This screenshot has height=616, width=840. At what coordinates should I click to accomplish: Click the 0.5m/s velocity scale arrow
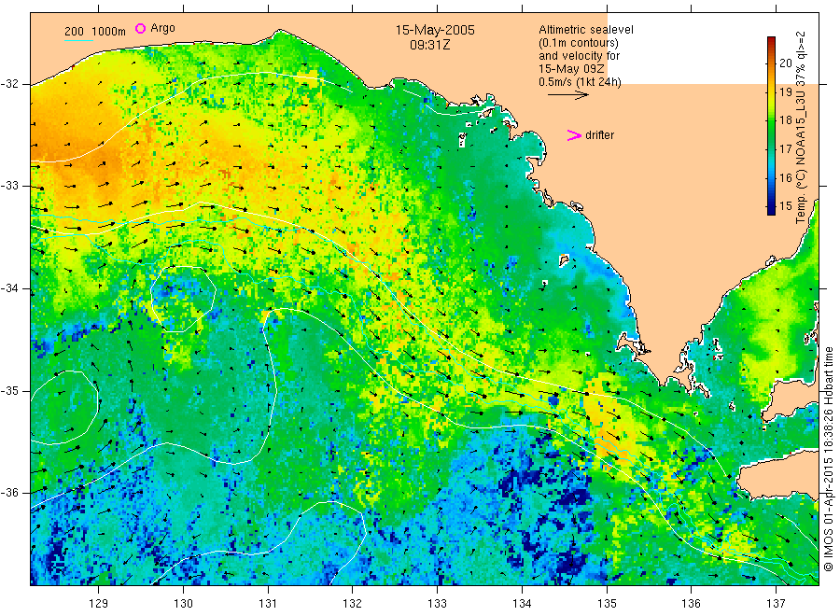click(x=567, y=95)
